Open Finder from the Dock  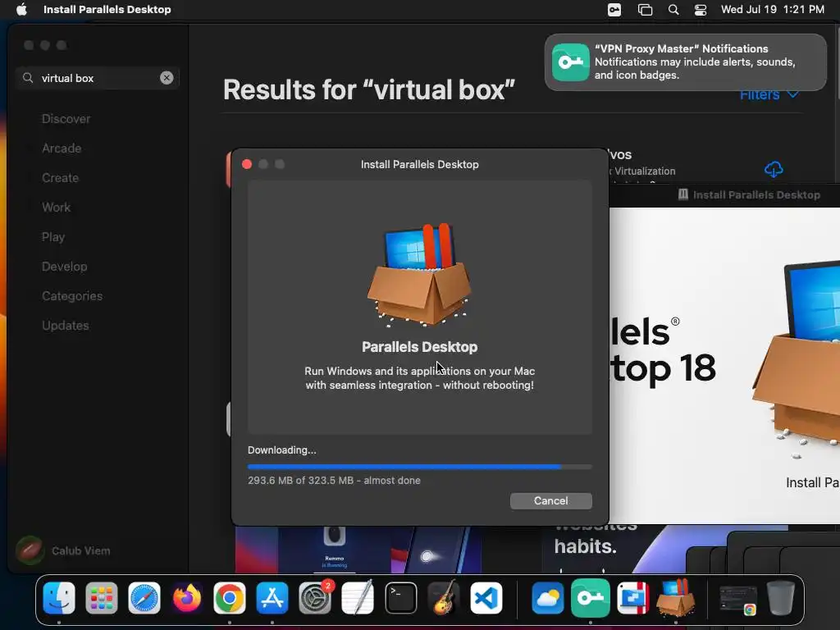[59, 598]
